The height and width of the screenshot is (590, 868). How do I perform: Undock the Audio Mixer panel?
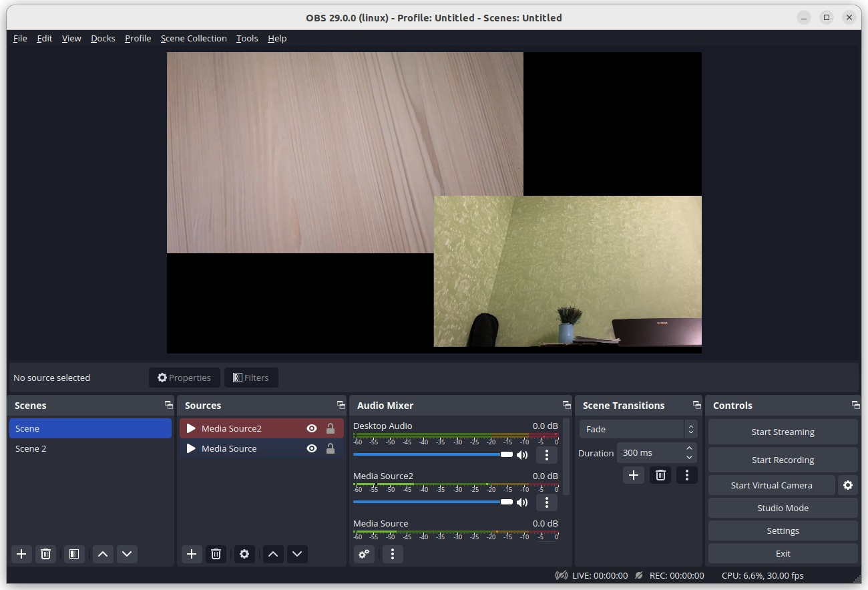coord(566,405)
